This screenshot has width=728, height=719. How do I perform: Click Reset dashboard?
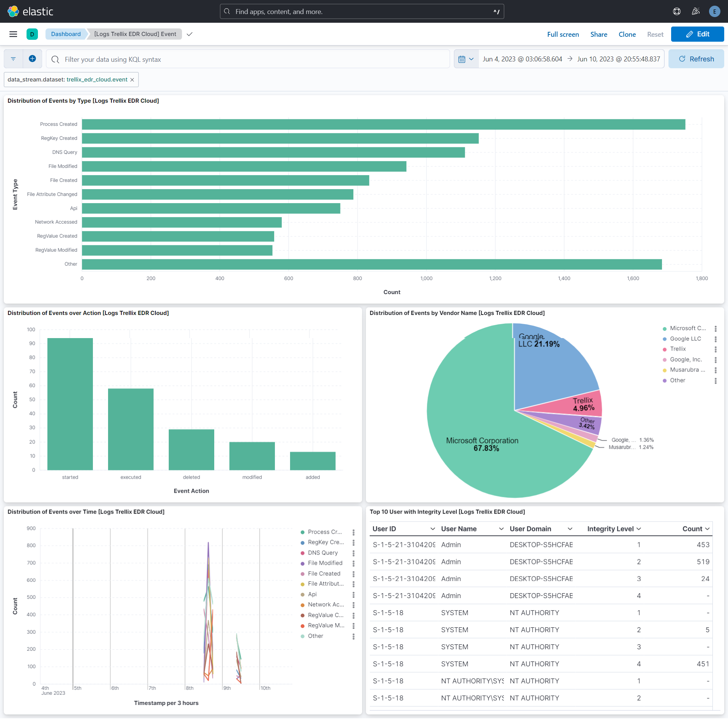655,34
